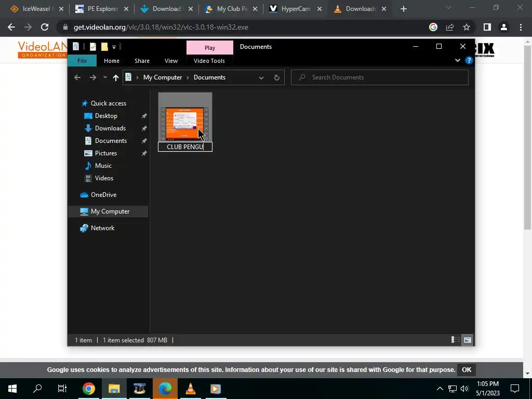Refresh the Documents folder
Screen dimensions: 532x399
pyautogui.click(x=277, y=78)
